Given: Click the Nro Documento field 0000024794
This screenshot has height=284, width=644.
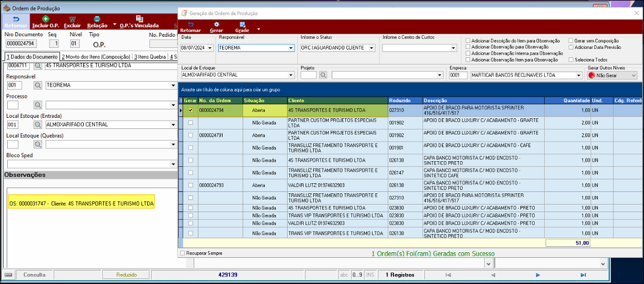Looking at the screenshot, I should tap(21, 43).
